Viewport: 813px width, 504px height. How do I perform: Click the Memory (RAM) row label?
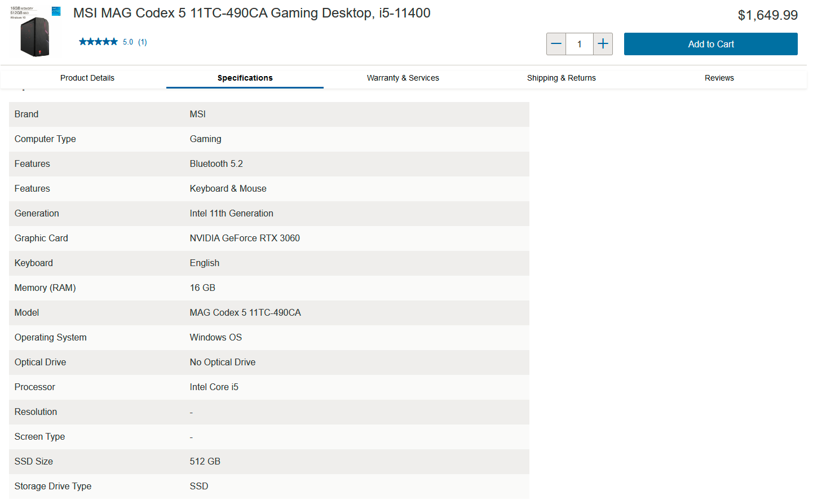coord(45,288)
